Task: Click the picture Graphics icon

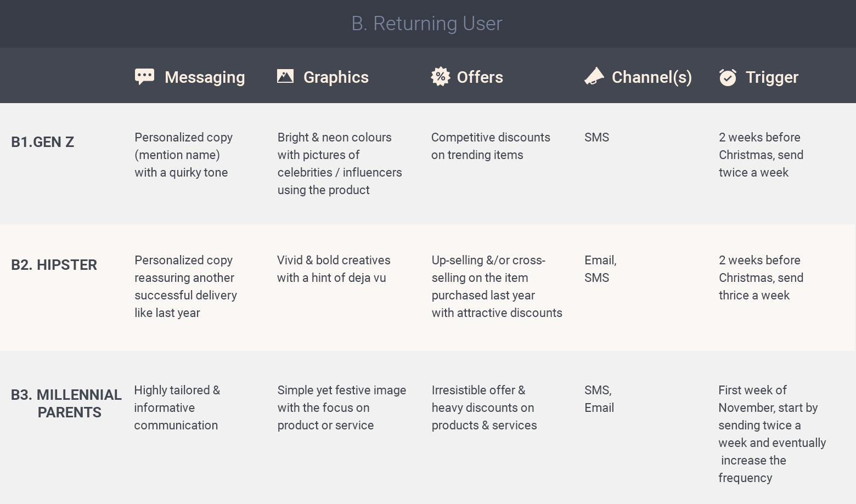Action: tap(285, 76)
